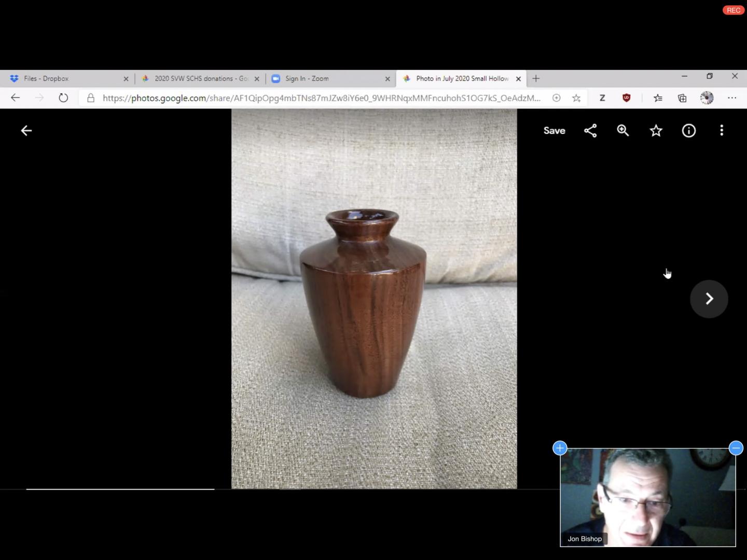Click the browser address bar URL
The image size is (747, 560).
pyautogui.click(x=322, y=98)
